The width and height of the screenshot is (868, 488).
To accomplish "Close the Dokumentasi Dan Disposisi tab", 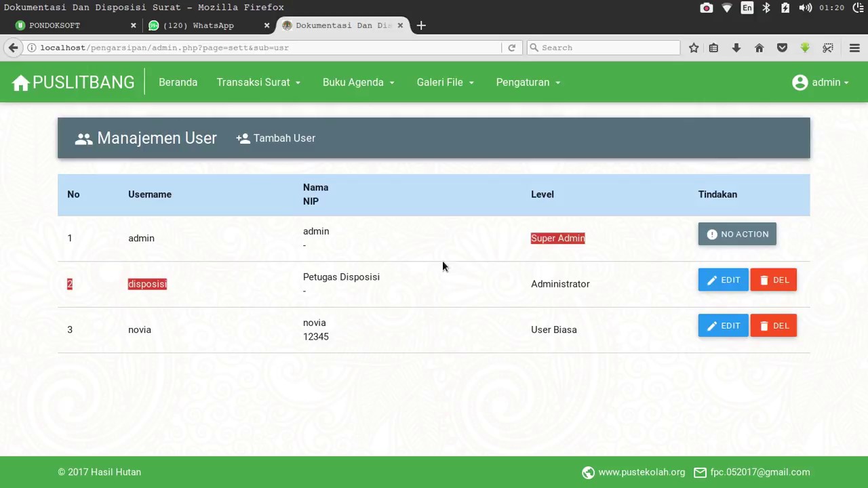I will tap(400, 26).
